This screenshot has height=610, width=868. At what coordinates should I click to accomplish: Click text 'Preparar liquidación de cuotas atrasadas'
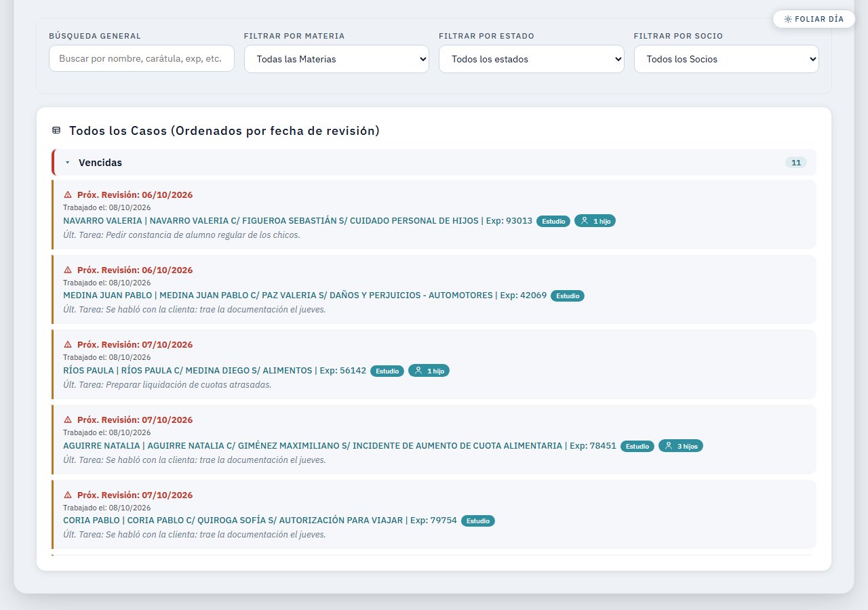pos(187,385)
